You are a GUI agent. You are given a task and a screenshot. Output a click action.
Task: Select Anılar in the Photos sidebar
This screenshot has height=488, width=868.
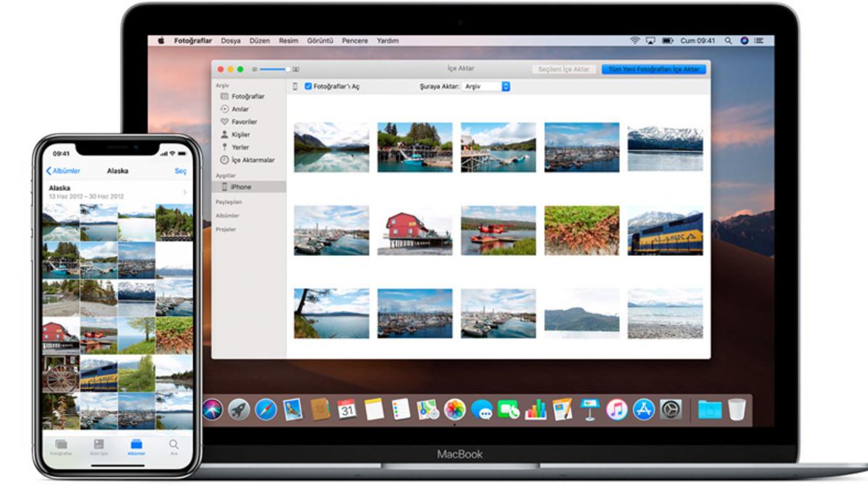click(243, 108)
